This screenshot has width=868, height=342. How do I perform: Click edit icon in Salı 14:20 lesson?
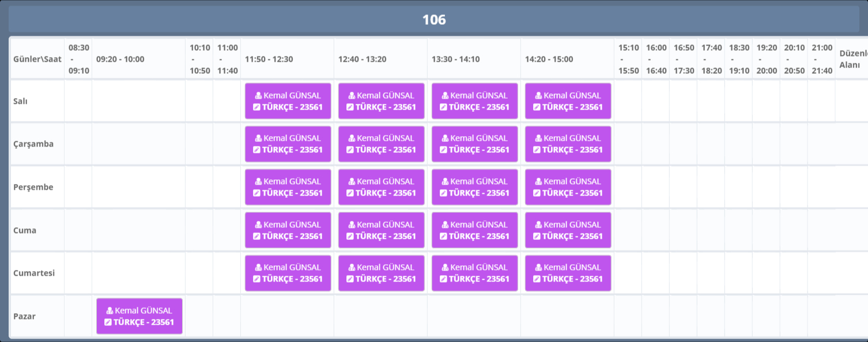[537, 107]
